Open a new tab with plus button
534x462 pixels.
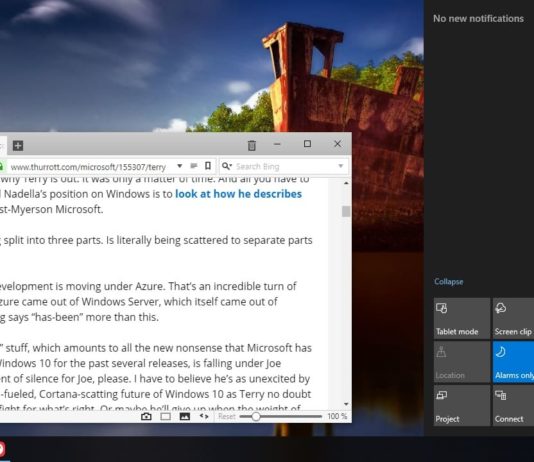(18, 146)
